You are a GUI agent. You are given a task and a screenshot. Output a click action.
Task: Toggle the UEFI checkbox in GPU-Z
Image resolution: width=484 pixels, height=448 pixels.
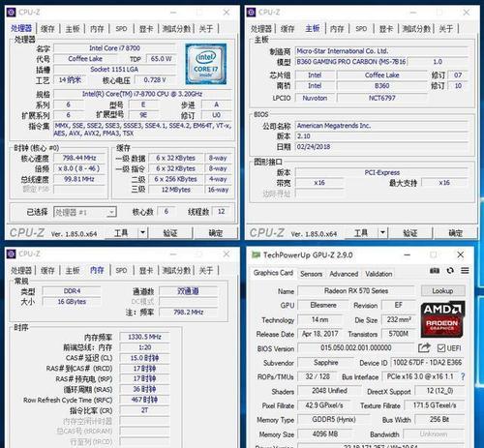(441, 348)
